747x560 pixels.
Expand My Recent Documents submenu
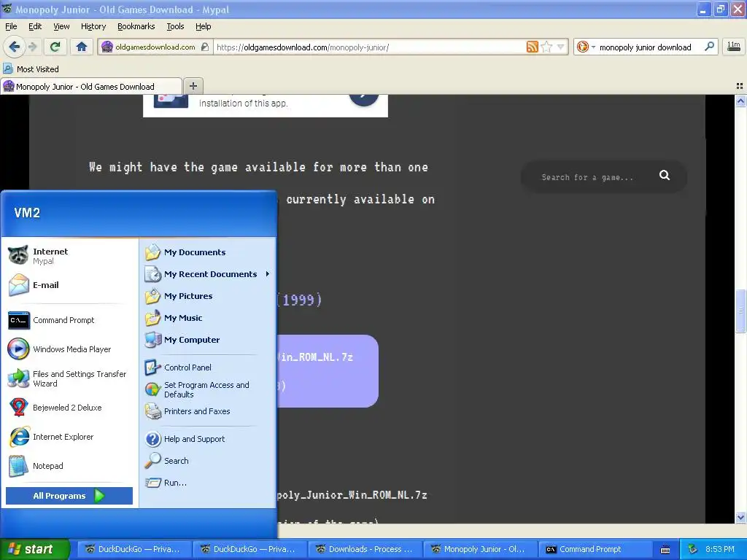coord(208,274)
